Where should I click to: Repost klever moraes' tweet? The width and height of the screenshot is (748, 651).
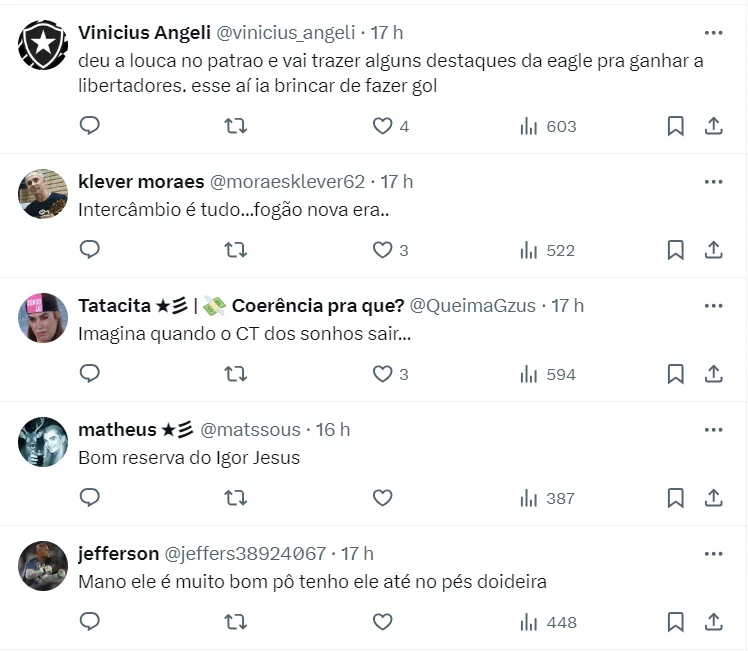tap(236, 250)
